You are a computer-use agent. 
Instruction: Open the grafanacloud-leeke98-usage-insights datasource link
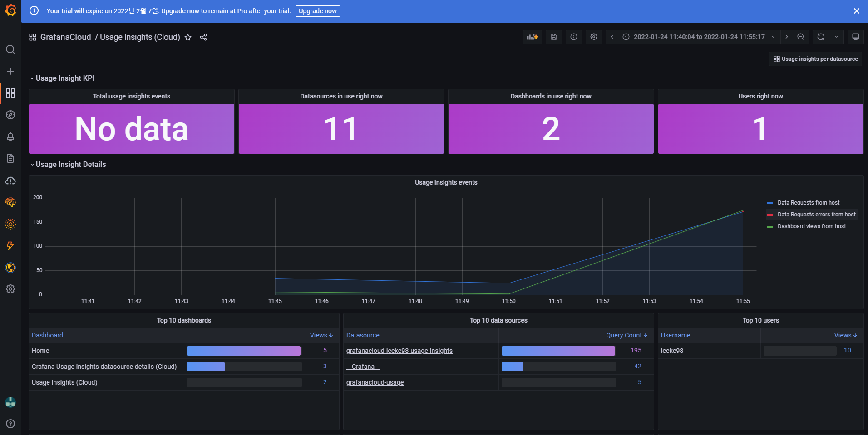[x=399, y=350]
